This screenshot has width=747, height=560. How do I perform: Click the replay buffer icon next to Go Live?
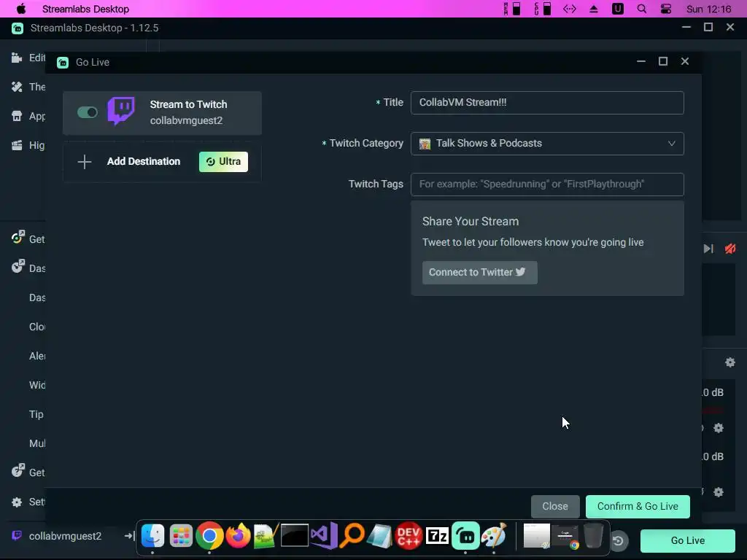point(618,540)
